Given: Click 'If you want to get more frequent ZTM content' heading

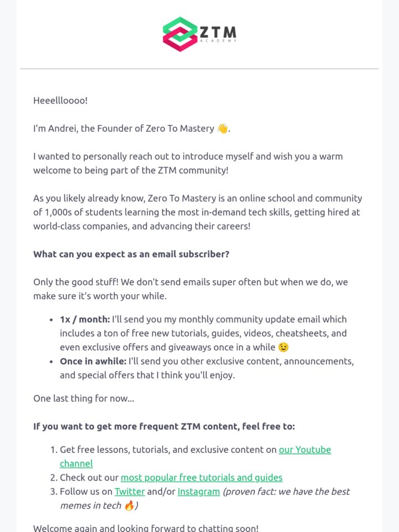Looking at the screenshot, I should click(164, 427).
